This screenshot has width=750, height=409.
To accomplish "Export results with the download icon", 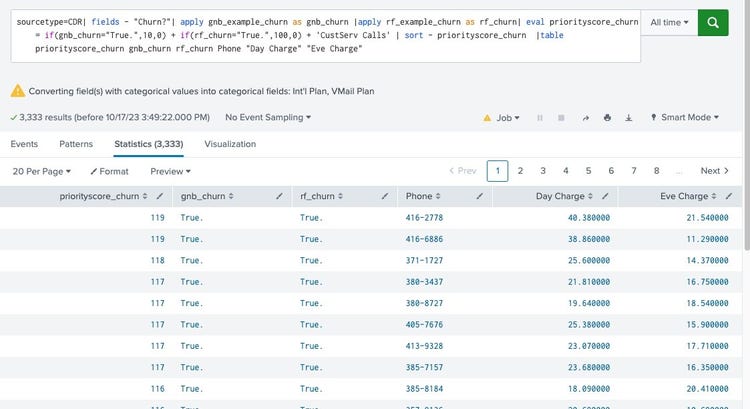I will [628, 118].
